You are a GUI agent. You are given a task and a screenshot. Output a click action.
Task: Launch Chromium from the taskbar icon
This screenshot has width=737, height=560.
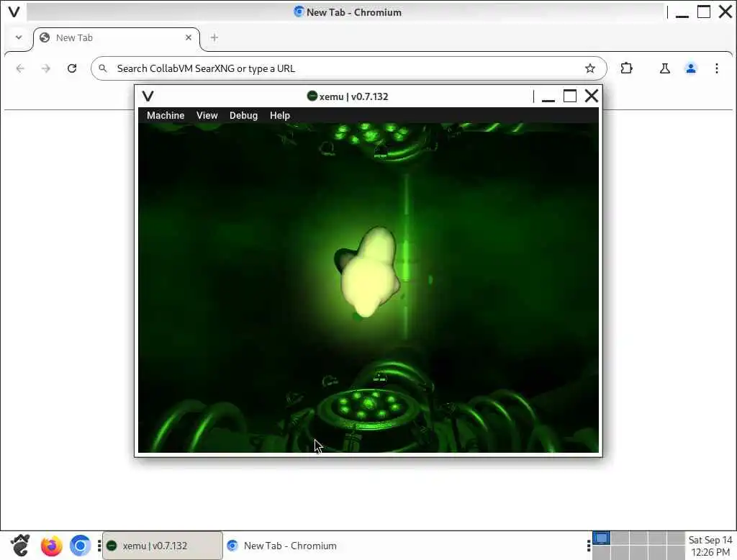[81, 546]
